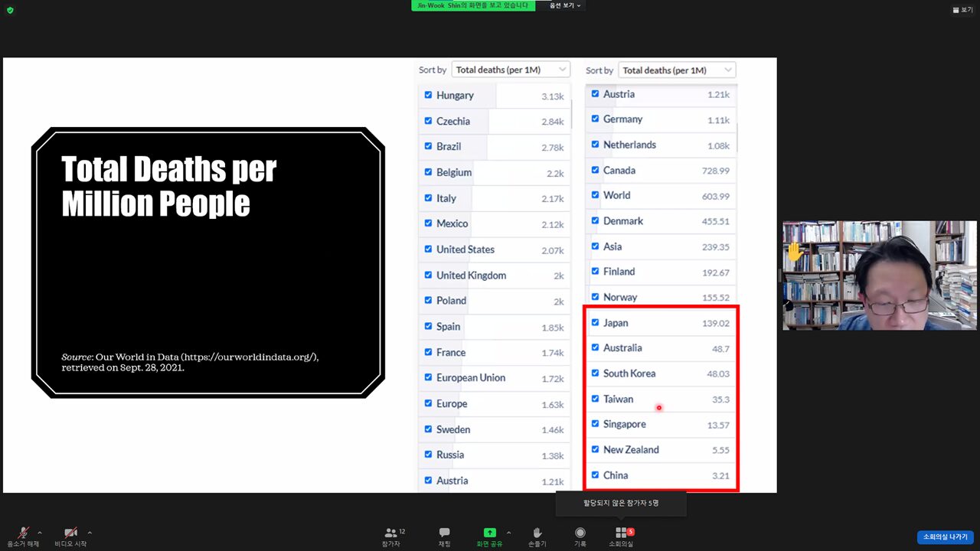This screenshot has width=980, height=551.
Task: Open the View layout menu top-right
Action: (961, 10)
